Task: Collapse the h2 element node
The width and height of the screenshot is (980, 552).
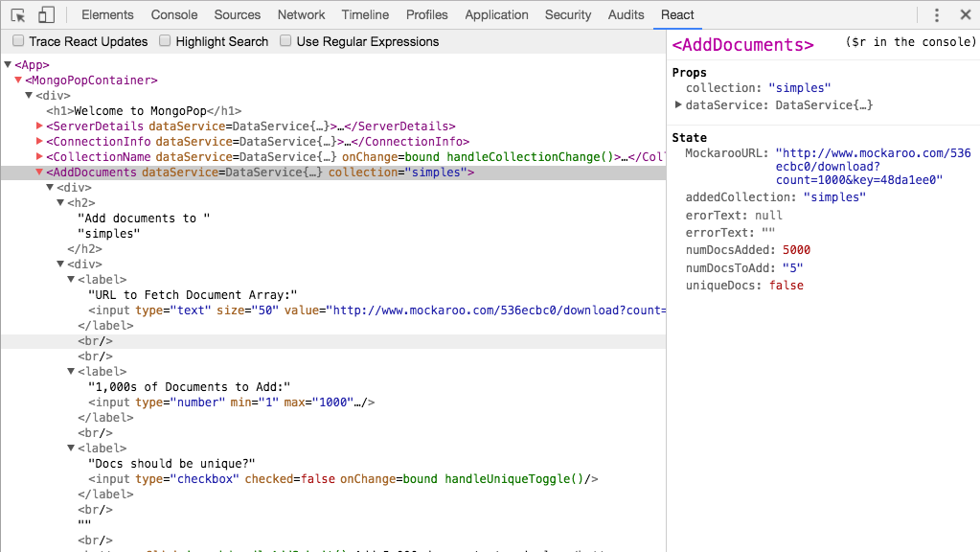Action: [60, 202]
